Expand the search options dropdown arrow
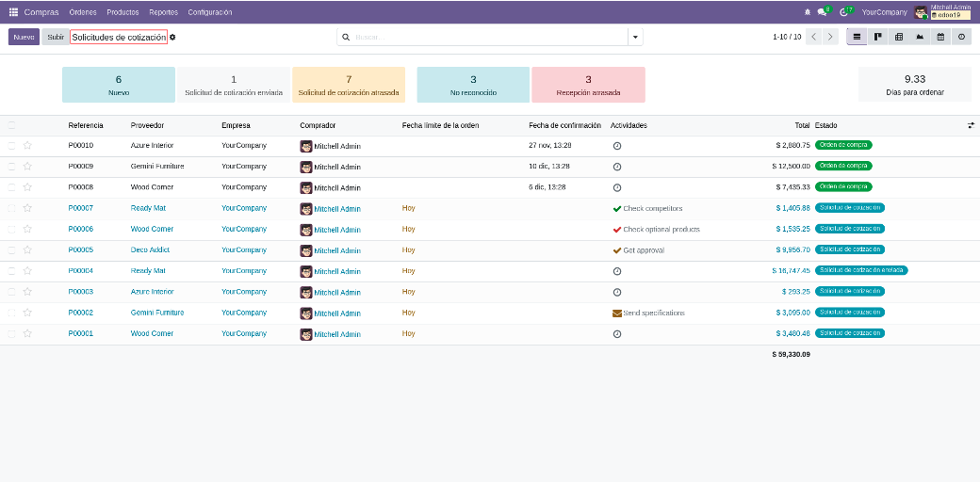 pos(635,37)
